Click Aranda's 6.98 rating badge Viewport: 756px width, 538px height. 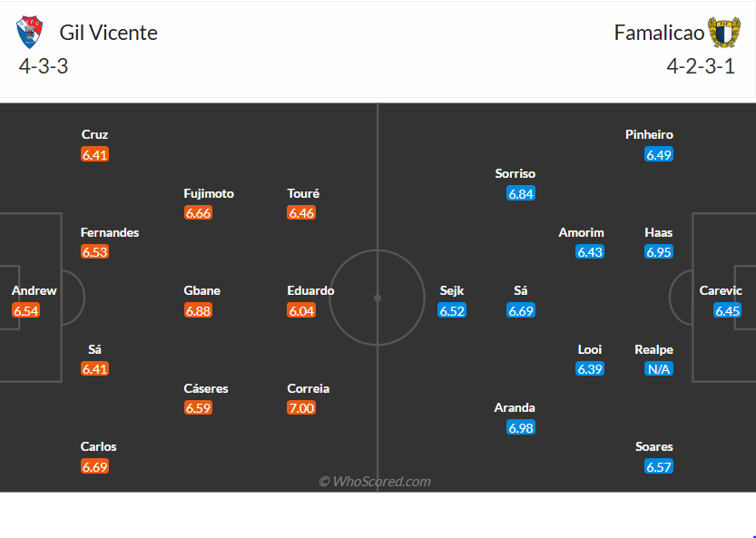[x=521, y=427]
